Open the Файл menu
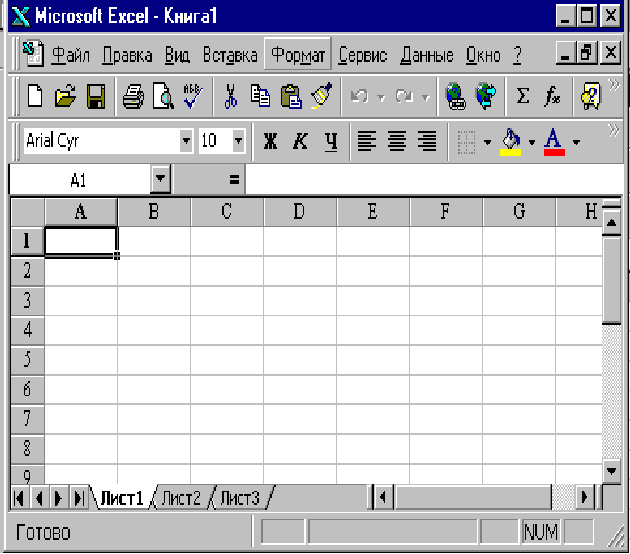 pos(70,55)
